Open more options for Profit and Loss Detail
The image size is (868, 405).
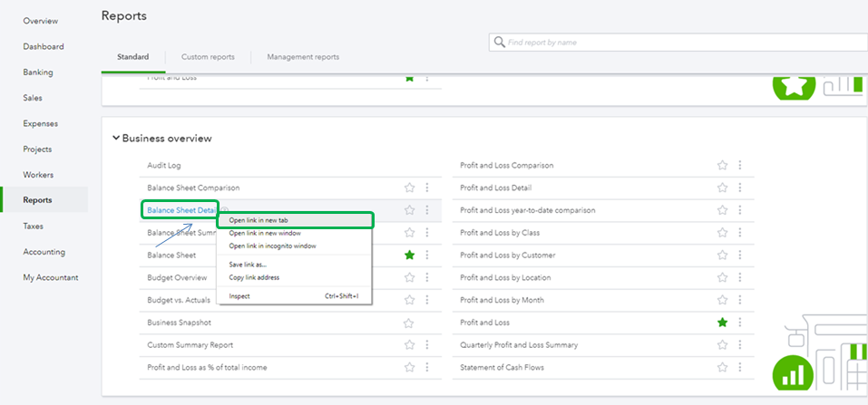740,188
